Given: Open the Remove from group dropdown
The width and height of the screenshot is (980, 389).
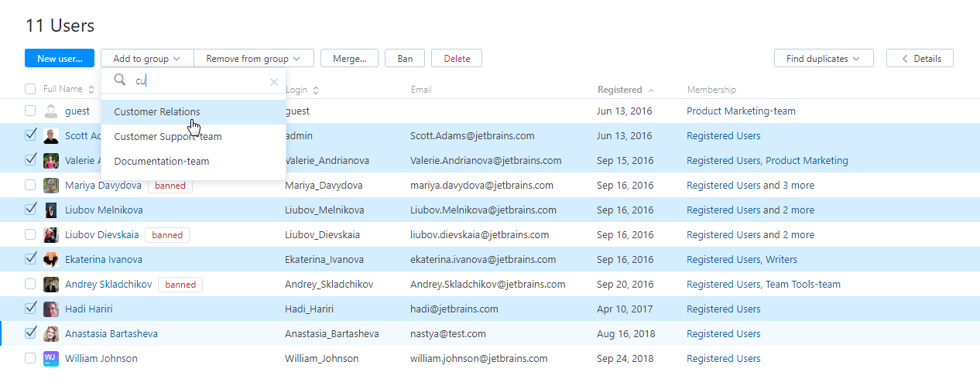Looking at the screenshot, I should tap(253, 58).
